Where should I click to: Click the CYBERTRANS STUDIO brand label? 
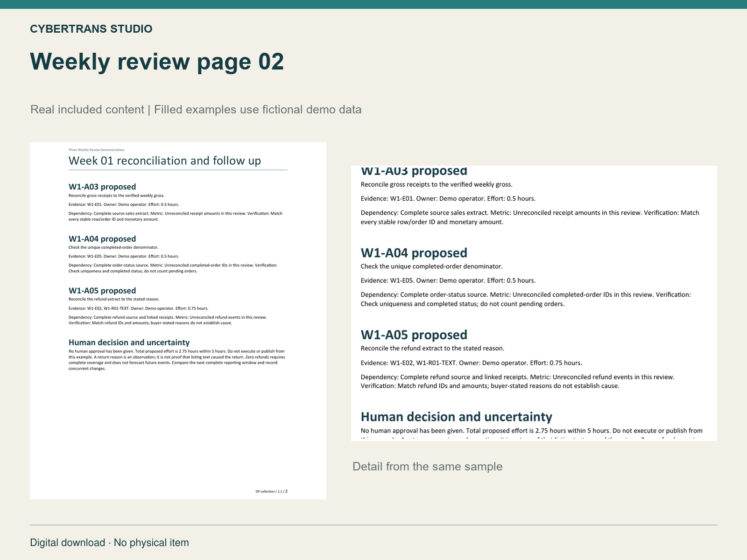91,29
